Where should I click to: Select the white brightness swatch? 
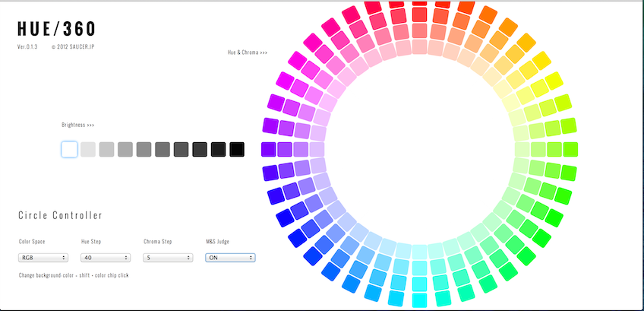pyautogui.click(x=69, y=149)
